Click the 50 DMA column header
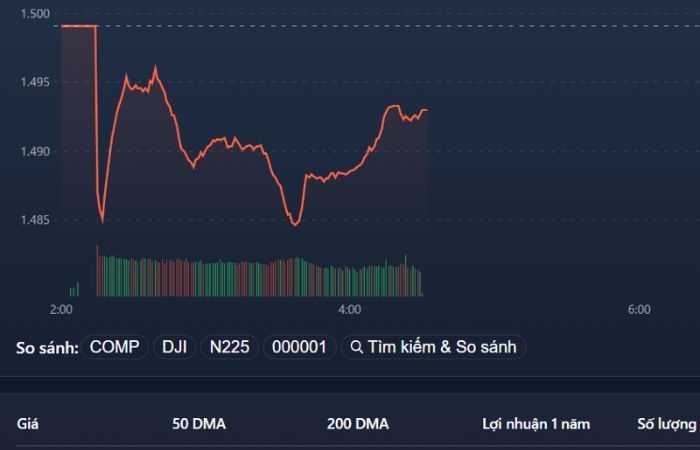Screen dimensions: 700x450 click(199, 424)
